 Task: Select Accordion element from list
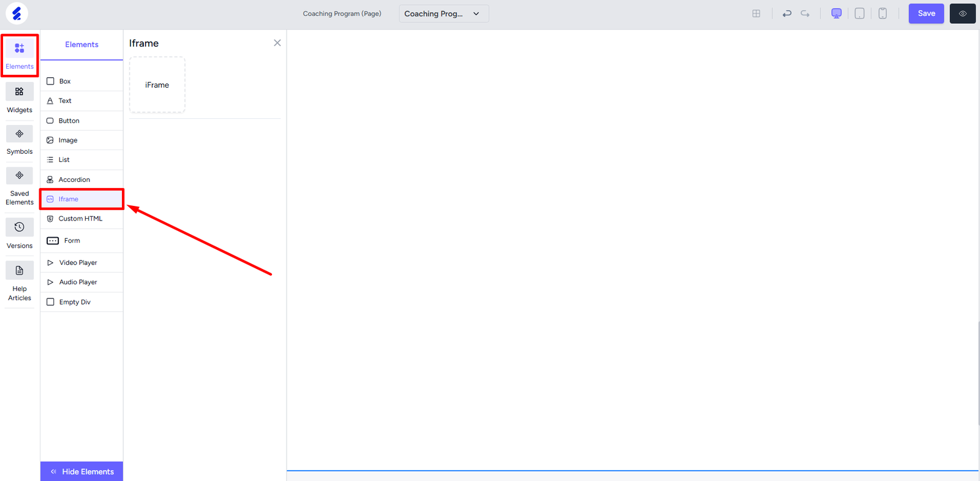(x=74, y=180)
